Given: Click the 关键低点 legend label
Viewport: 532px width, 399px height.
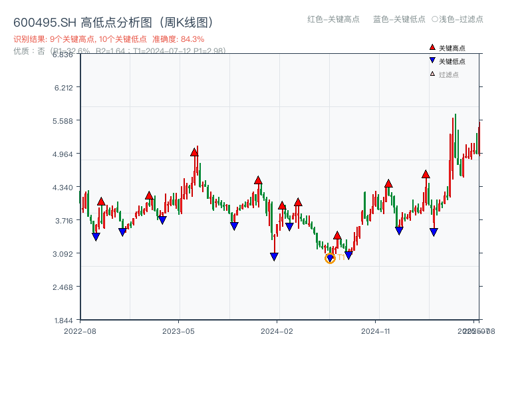Looking at the screenshot, I should coord(452,61).
